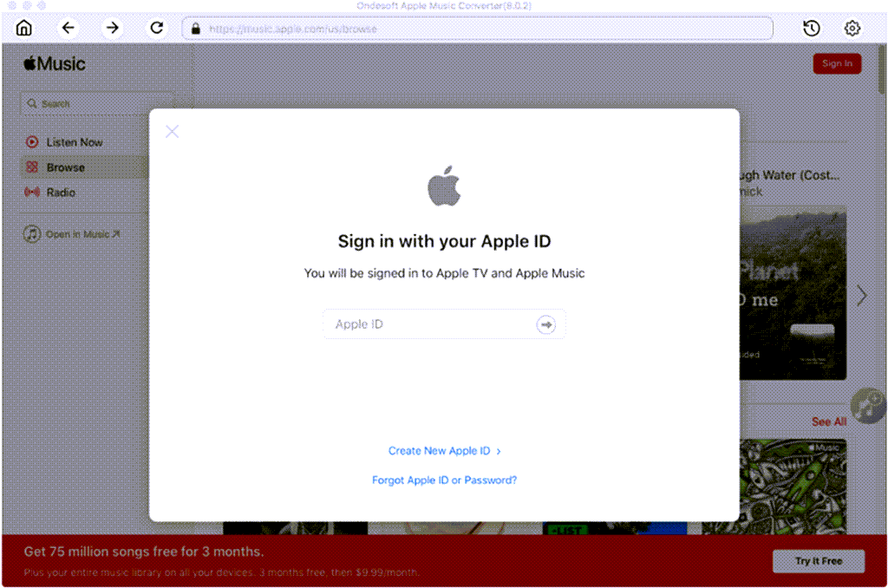
Task: Go to the home page icon
Action: (23, 28)
